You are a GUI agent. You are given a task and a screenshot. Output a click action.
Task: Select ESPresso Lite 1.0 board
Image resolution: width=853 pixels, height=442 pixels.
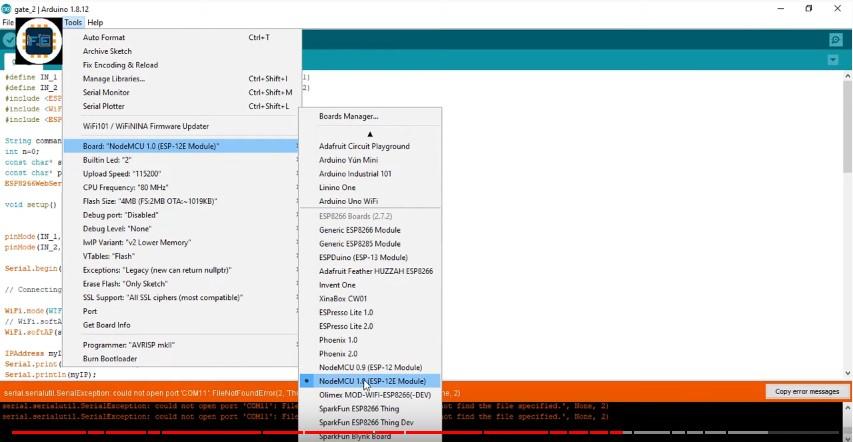[370, 312]
